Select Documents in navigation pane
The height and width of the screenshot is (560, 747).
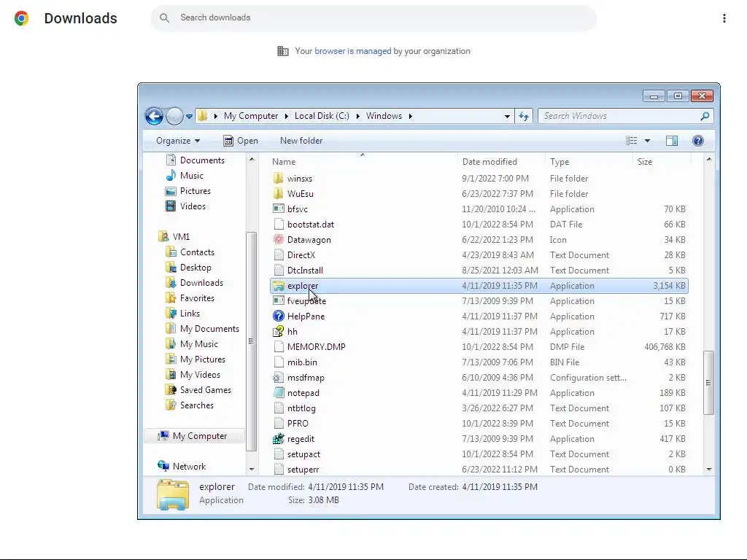click(x=195, y=160)
